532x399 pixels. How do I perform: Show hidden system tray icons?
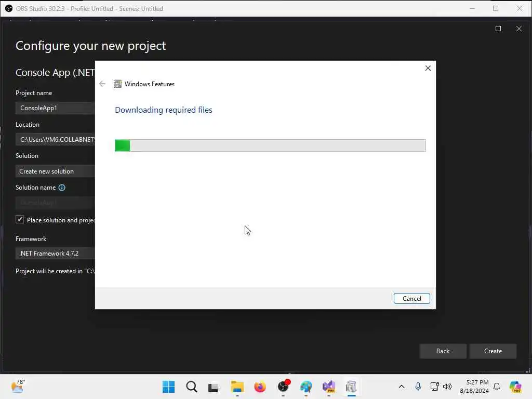point(402,387)
